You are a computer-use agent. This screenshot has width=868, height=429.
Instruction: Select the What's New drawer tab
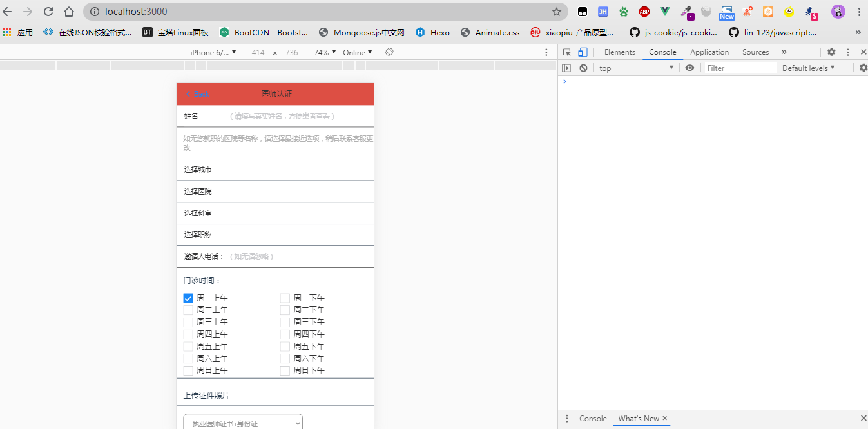point(638,418)
